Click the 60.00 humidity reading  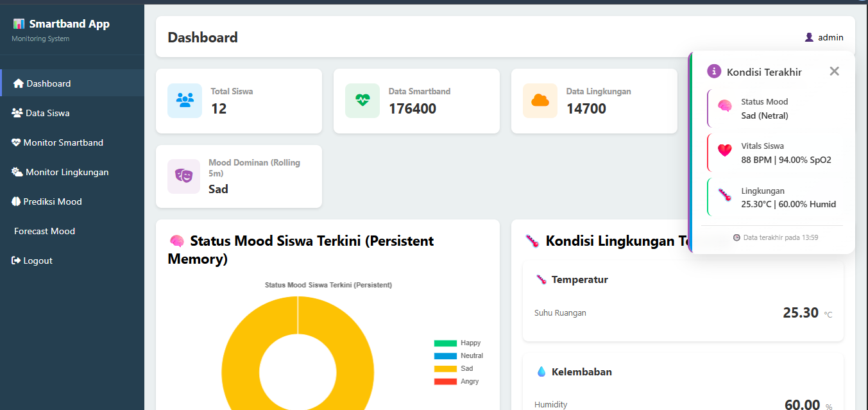tap(803, 404)
